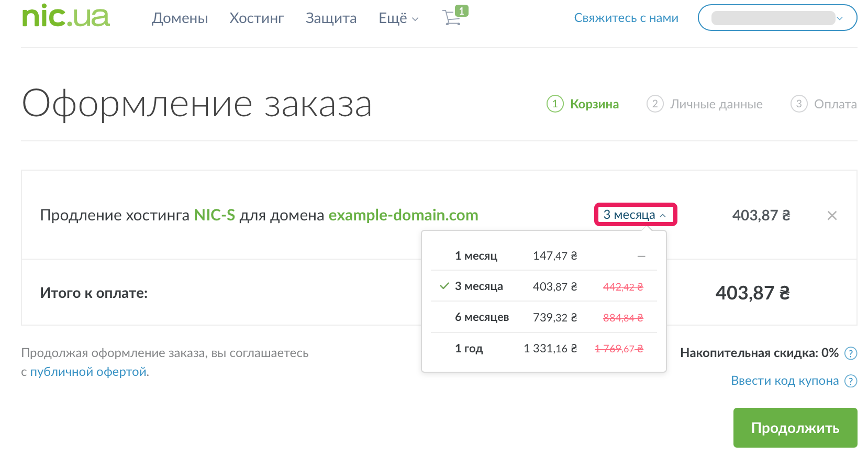The width and height of the screenshot is (868, 467).
Task: Click the price 147,47 ₴
Action: pos(555,255)
